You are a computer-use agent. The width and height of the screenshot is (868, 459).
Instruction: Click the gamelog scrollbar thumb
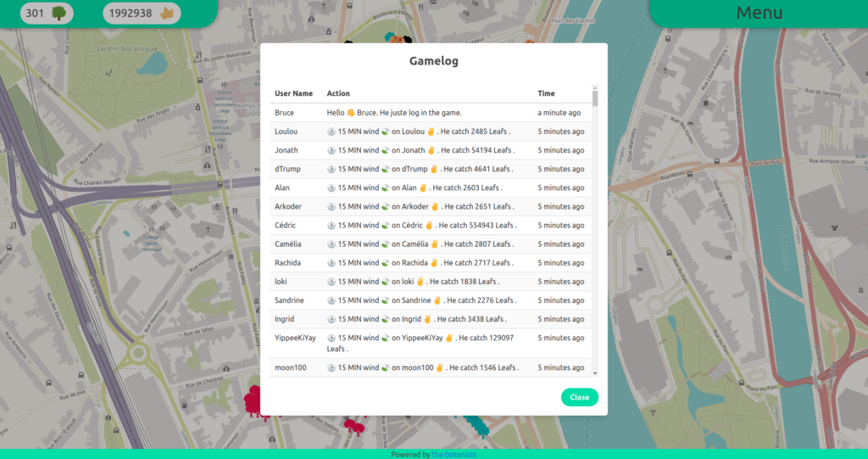coord(595,98)
